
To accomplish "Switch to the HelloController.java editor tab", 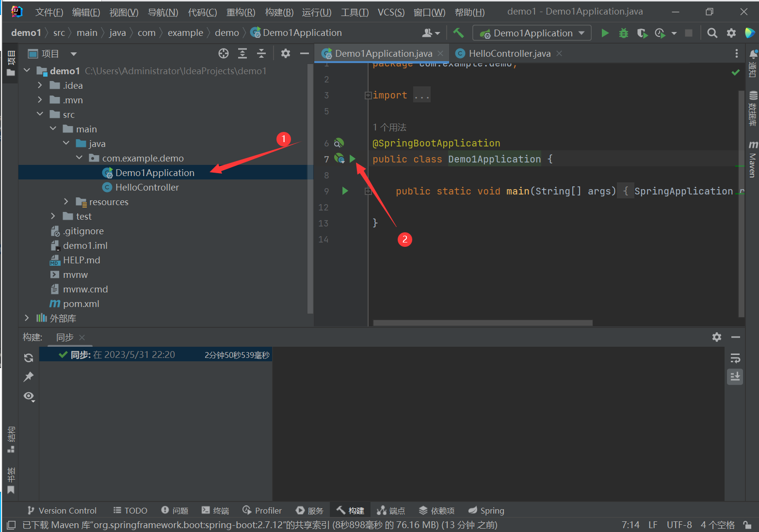I will (509, 53).
